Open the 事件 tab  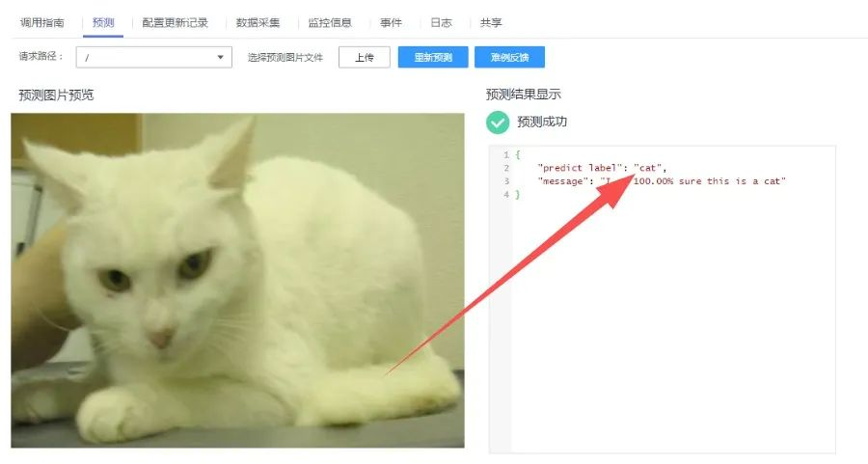(391, 23)
